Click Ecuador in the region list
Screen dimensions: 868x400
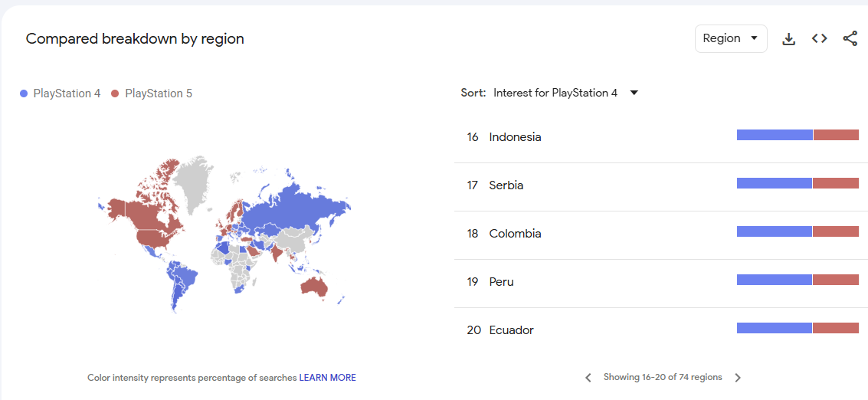[512, 330]
